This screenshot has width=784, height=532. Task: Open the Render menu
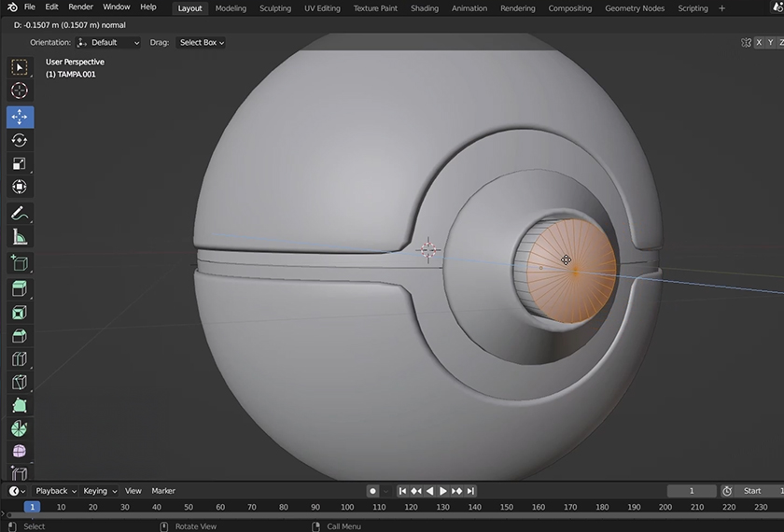click(81, 7)
